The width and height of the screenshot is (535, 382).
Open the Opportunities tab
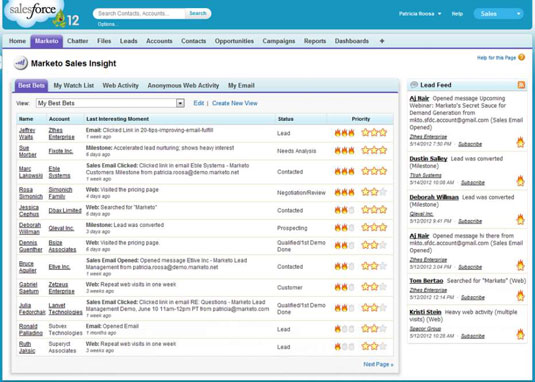click(x=234, y=41)
